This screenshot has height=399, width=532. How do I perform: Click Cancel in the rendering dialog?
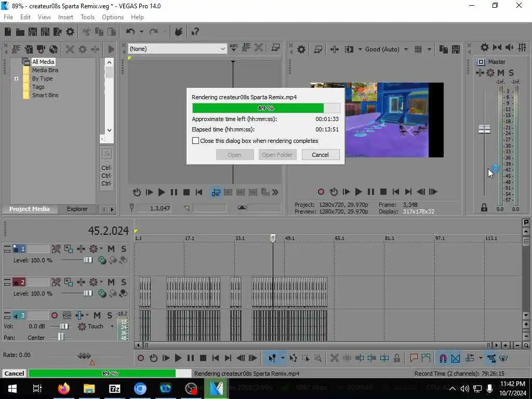point(320,155)
